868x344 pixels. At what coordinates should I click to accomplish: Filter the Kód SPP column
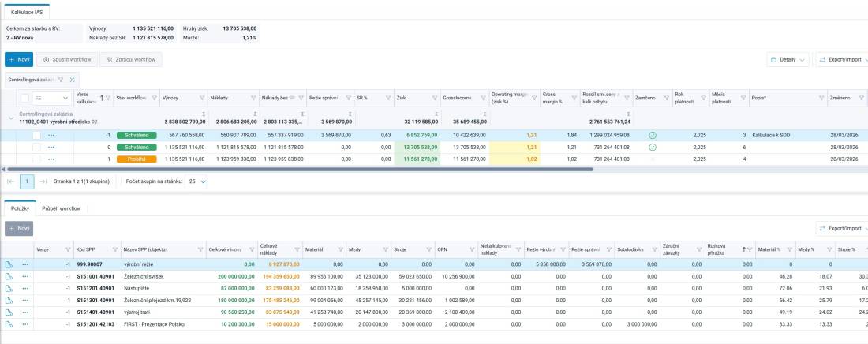[115, 250]
